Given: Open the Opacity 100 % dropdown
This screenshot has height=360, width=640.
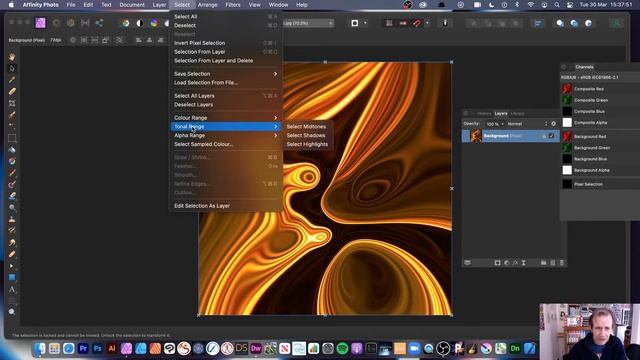Looking at the screenshot, I should [x=494, y=124].
